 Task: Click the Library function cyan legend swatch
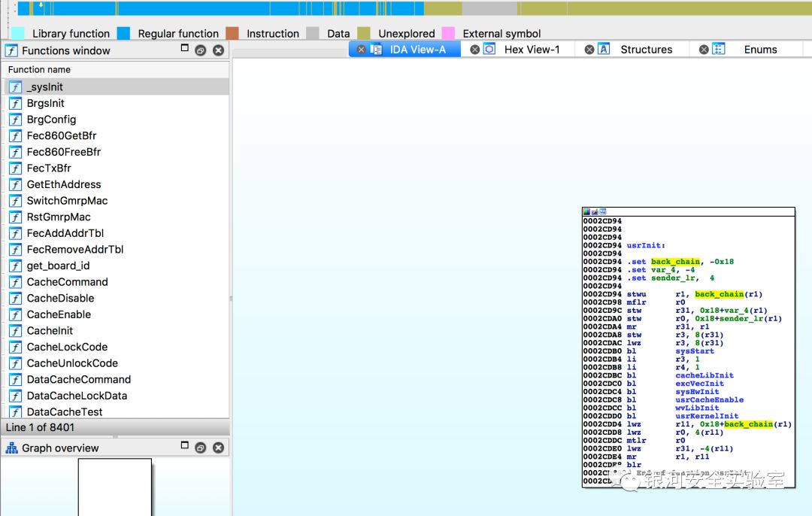(x=17, y=33)
